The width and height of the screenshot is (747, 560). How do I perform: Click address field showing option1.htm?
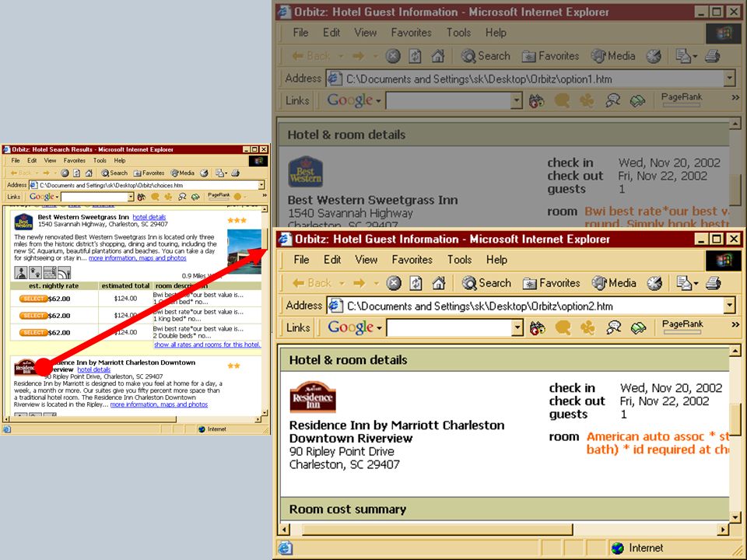(x=524, y=79)
